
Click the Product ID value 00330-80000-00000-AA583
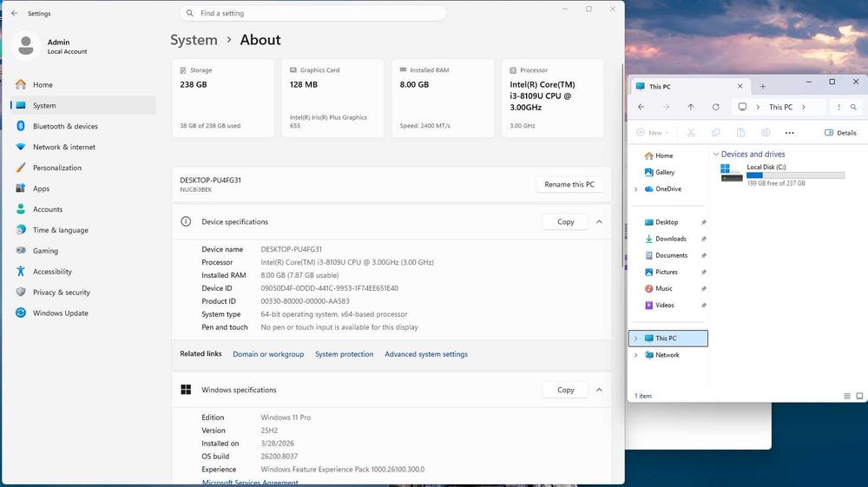tap(305, 301)
